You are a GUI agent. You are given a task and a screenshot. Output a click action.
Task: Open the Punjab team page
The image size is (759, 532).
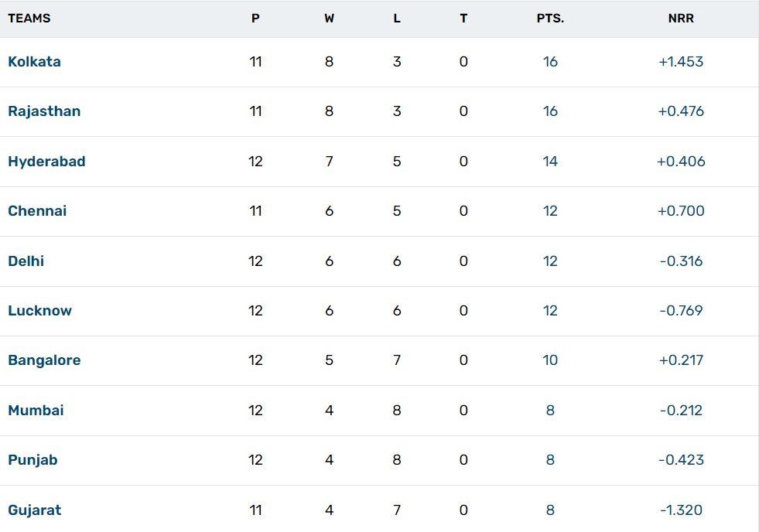[x=32, y=460]
